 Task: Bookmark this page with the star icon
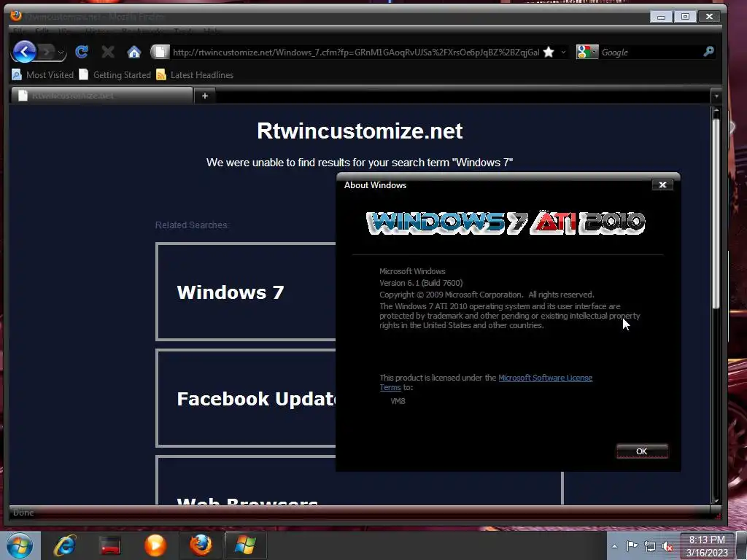(x=549, y=52)
